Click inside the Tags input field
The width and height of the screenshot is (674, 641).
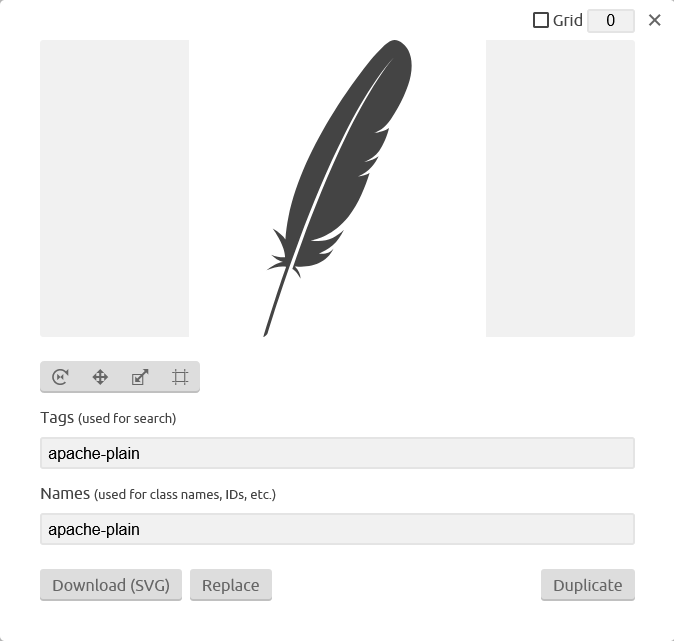(337, 453)
